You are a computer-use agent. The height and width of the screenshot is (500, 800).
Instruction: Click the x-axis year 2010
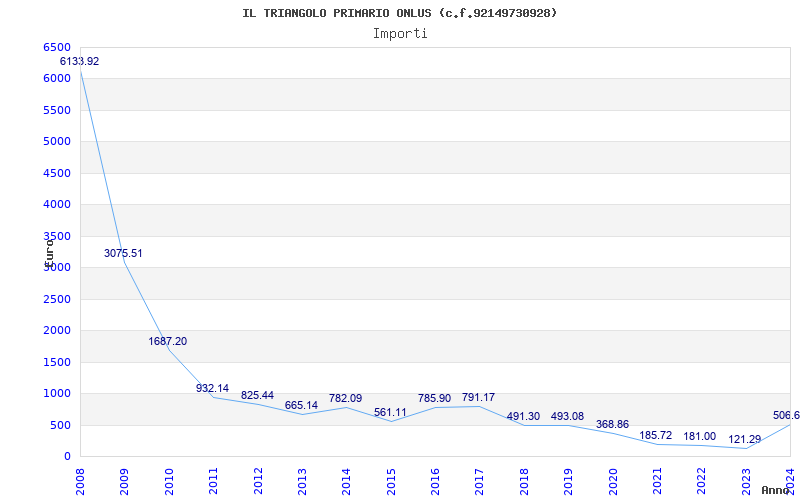click(x=169, y=481)
